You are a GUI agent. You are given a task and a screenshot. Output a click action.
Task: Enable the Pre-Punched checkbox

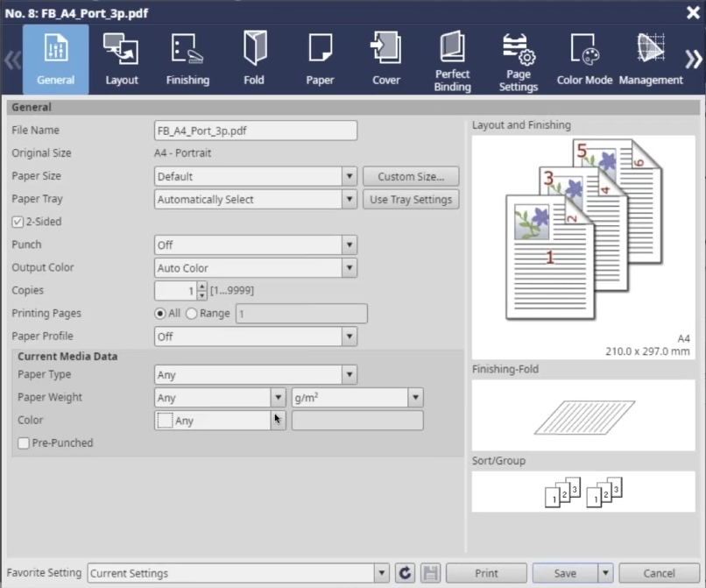[x=23, y=443]
